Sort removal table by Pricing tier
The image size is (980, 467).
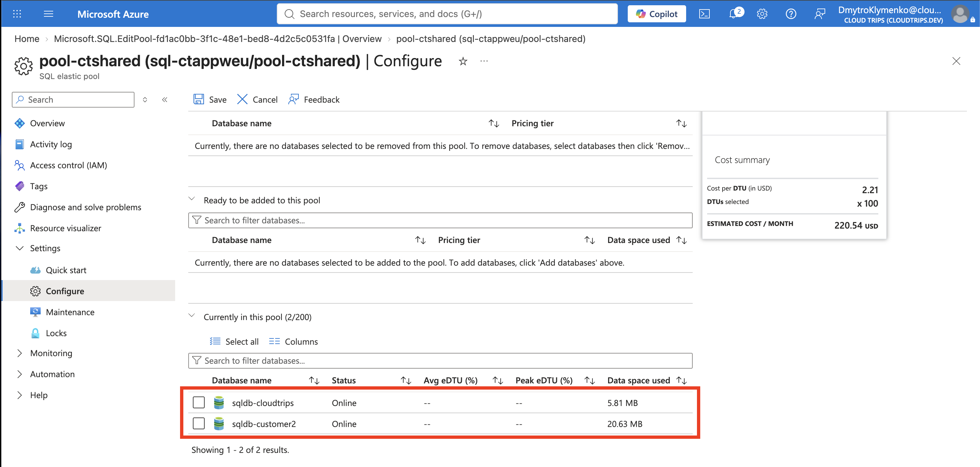click(681, 123)
